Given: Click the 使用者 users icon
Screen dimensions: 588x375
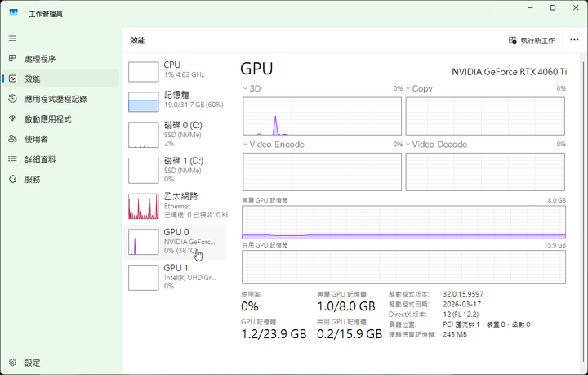Looking at the screenshot, I should point(12,139).
